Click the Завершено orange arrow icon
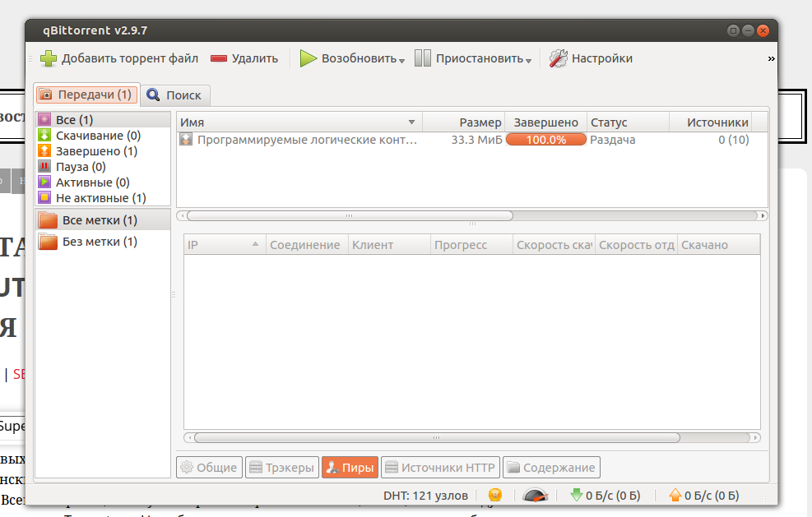 pos(44,150)
